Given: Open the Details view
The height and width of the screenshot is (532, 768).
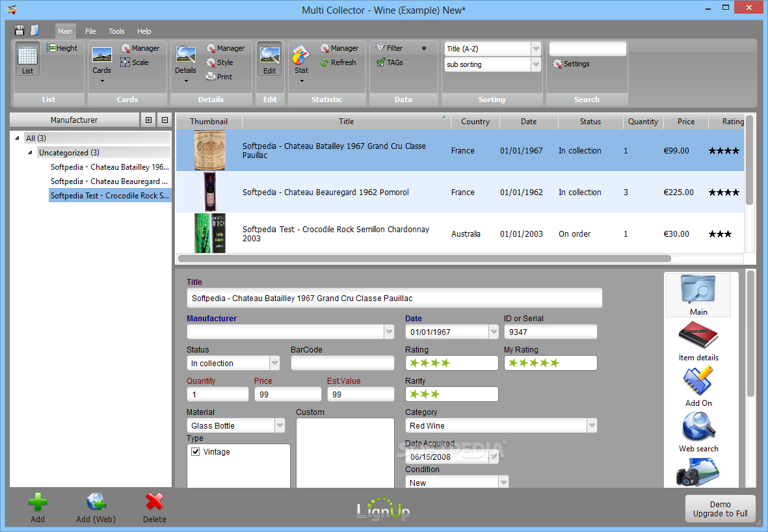Looking at the screenshot, I should 185,64.
